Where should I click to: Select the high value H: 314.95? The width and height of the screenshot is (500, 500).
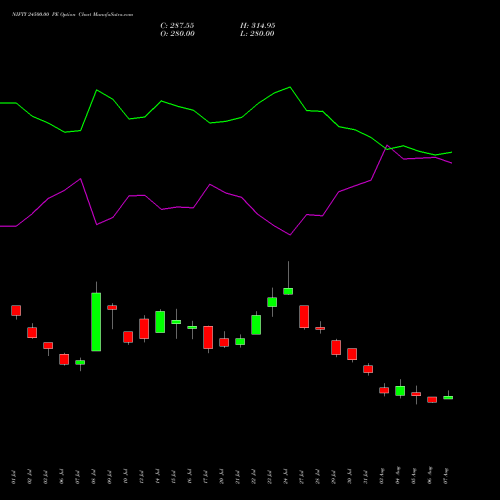[258, 26]
